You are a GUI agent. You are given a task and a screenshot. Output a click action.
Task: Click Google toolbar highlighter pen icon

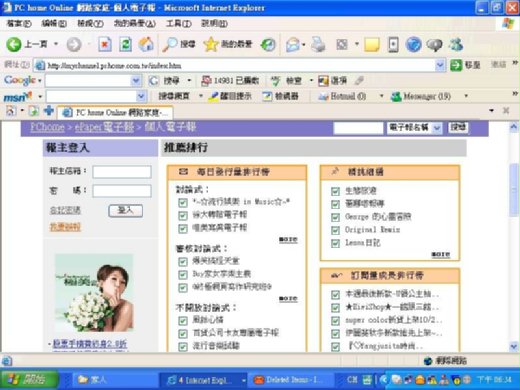(x=359, y=81)
